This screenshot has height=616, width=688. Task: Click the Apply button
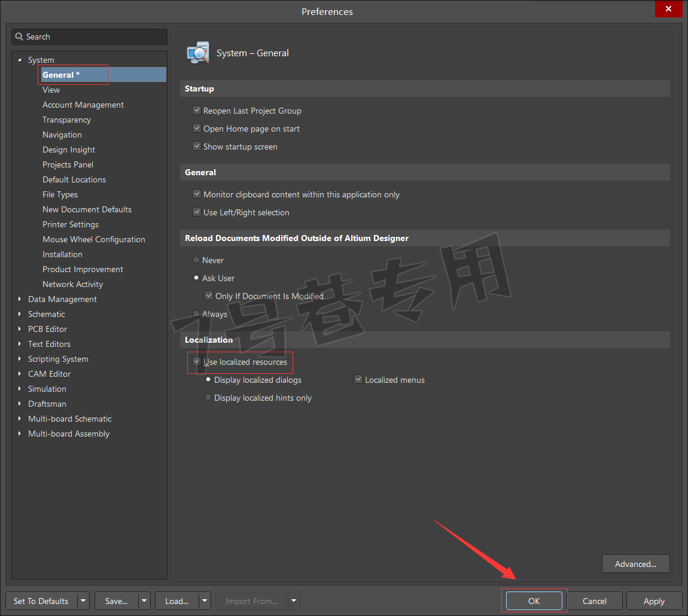tap(654, 600)
